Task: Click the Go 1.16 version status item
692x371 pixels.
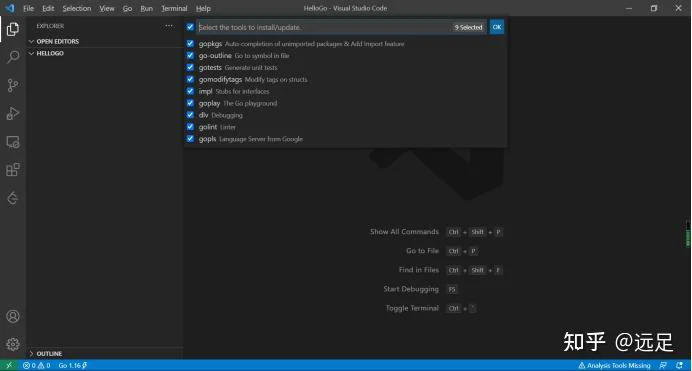Action: [73, 365]
